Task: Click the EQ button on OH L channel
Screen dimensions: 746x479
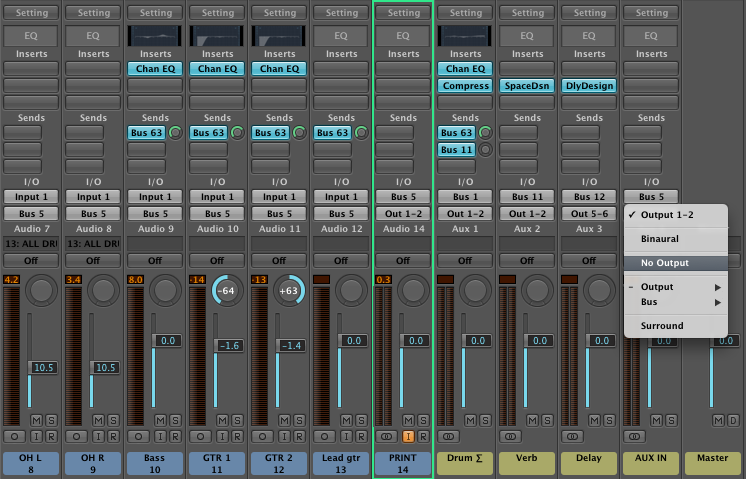Action: pyautogui.click(x=31, y=36)
